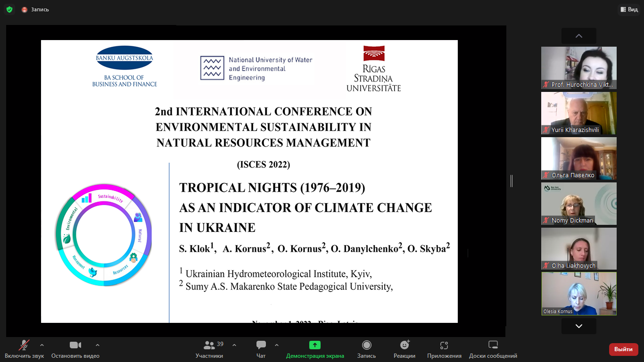Click the green encryption shield icon

click(x=9, y=9)
